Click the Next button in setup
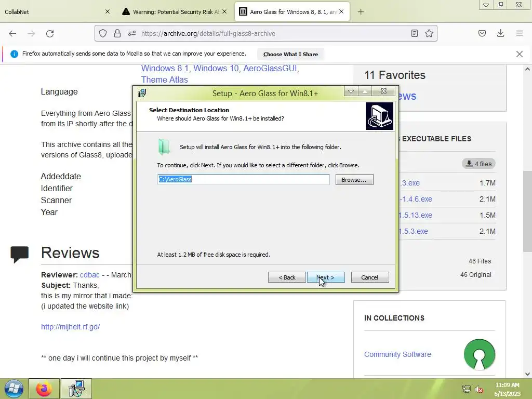The image size is (532, 399). 326,277
